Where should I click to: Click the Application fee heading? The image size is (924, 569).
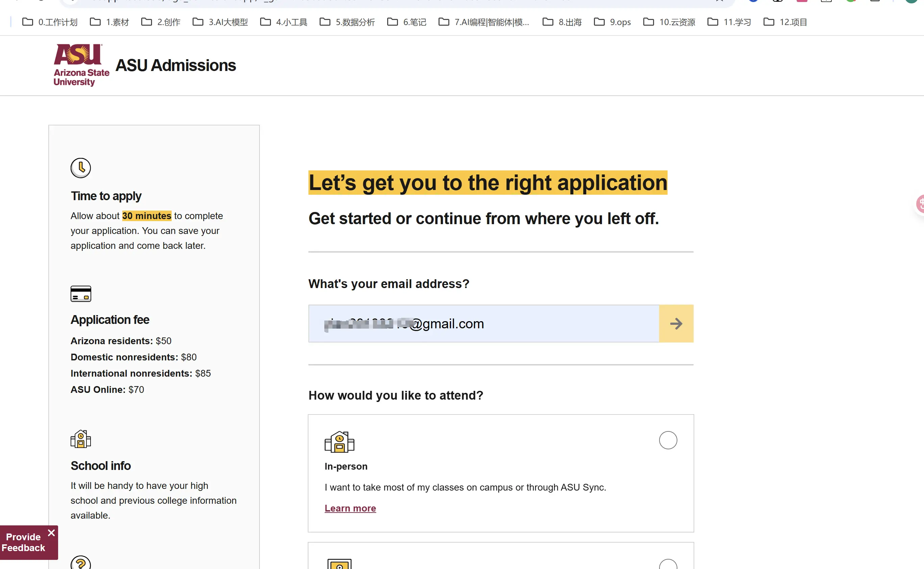110,319
